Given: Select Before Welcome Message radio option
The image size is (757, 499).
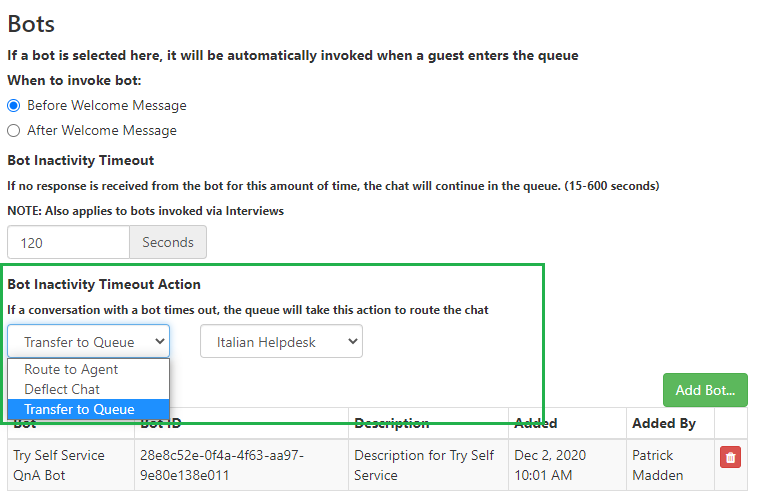Looking at the screenshot, I should [14, 105].
